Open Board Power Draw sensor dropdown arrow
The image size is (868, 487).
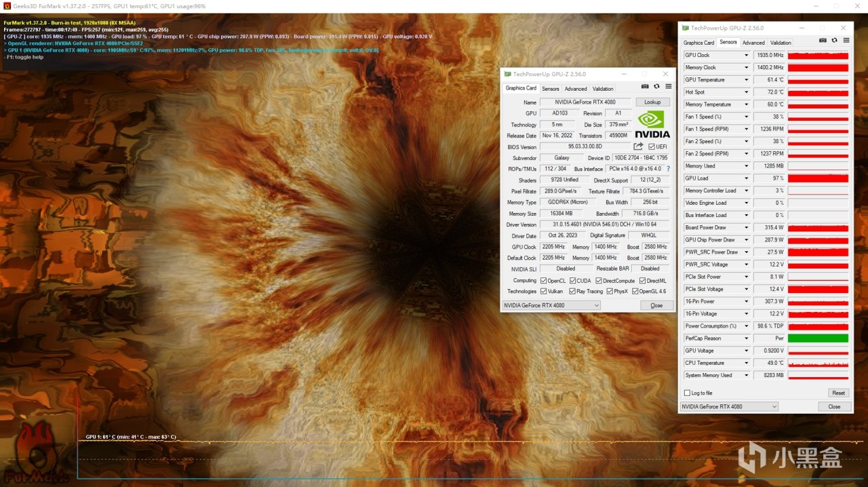click(747, 228)
